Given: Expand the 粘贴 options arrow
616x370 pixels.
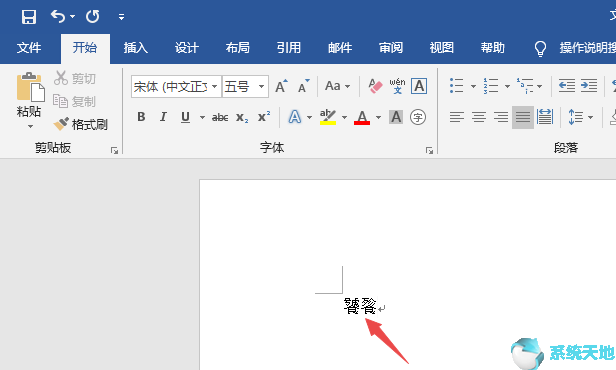Looking at the screenshot, I should (30, 126).
